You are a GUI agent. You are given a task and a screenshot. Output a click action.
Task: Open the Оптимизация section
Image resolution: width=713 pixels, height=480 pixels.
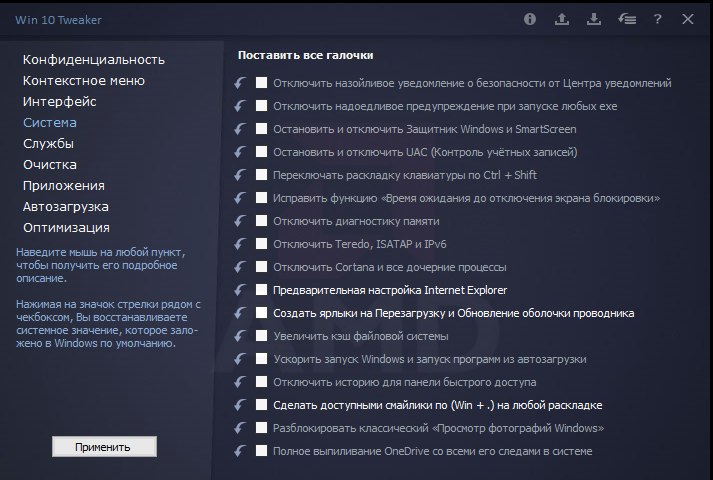66,227
